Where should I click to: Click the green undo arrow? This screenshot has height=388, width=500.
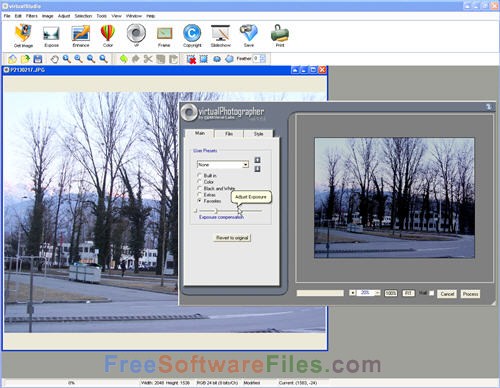coord(123,59)
